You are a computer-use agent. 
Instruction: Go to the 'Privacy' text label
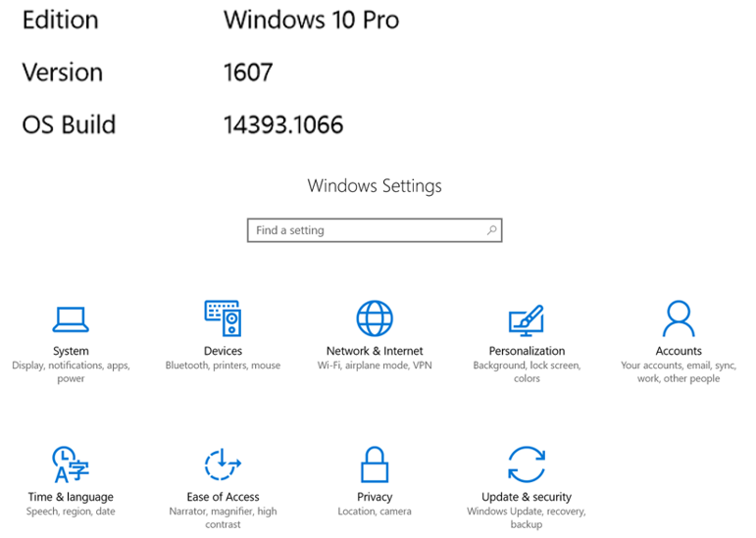click(x=375, y=497)
